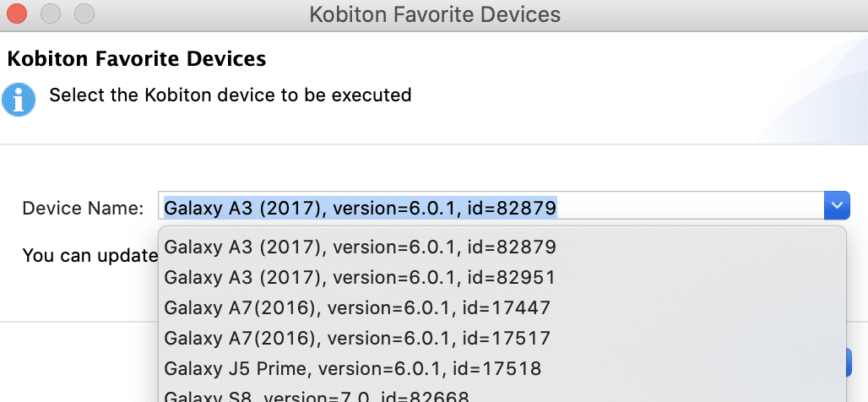868x402 pixels.
Task: Click the Device Name label
Action: (83, 208)
